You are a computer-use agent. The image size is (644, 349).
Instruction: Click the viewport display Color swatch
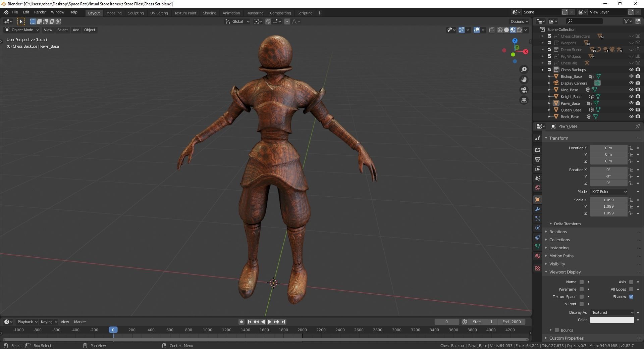coord(612,320)
